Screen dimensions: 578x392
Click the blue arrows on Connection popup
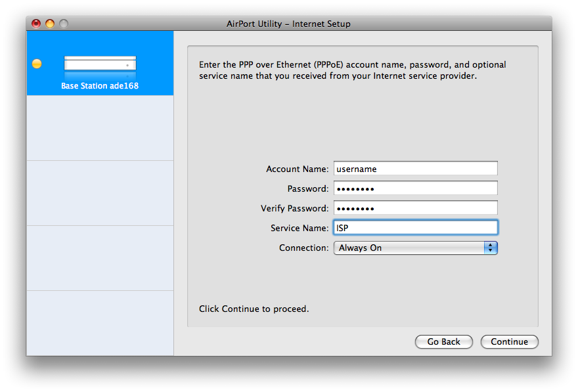tap(491, 248)
